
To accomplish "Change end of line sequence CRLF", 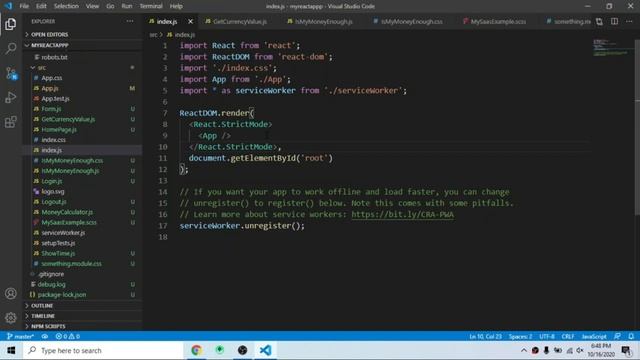I will coord(568,336).
